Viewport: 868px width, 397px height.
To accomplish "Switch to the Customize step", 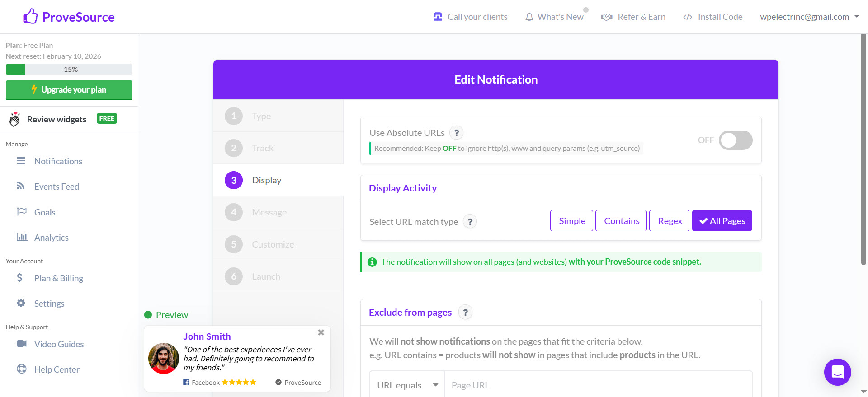I will pyautogui.click(x=273, y=244).
